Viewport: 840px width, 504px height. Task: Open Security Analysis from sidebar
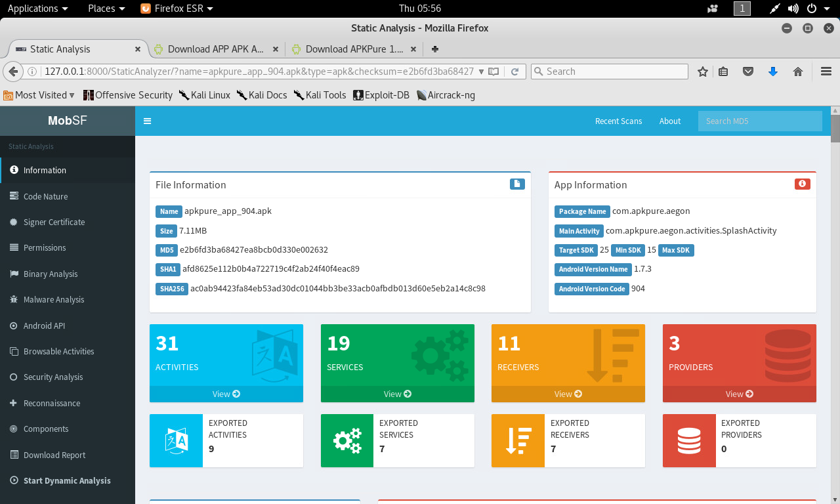[68, 377]
